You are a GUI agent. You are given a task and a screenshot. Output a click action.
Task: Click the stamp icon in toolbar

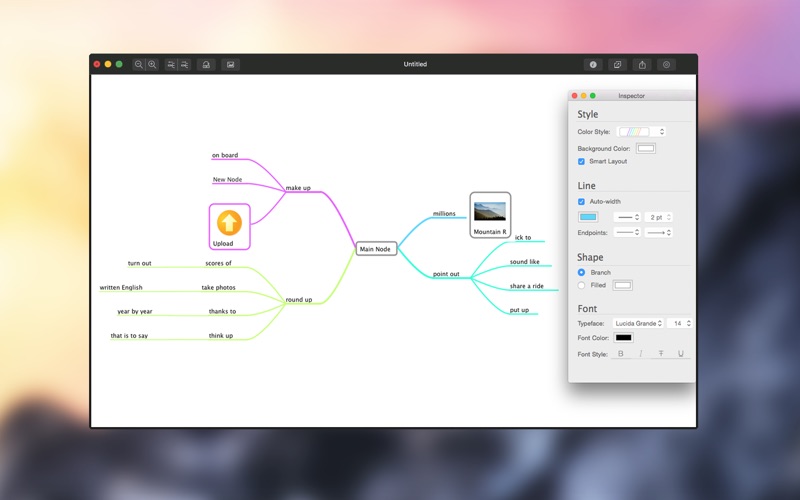(x=206, y=65)
